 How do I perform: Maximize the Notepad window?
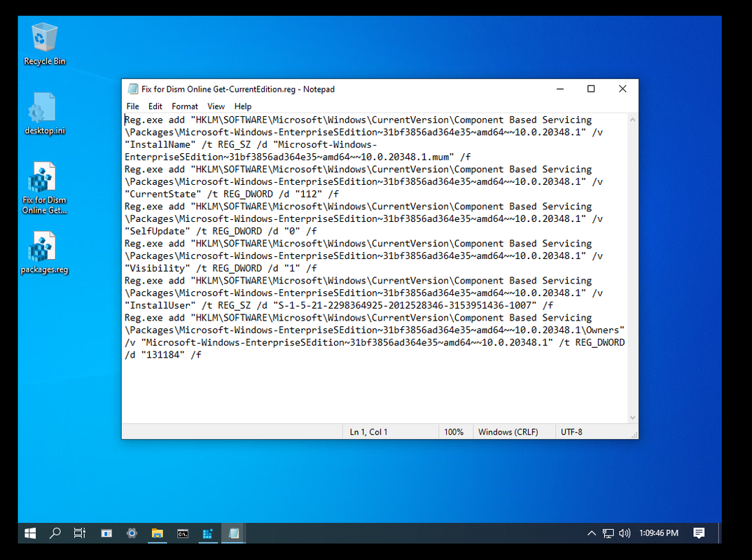pyautogui.click(x=591, y=89)
